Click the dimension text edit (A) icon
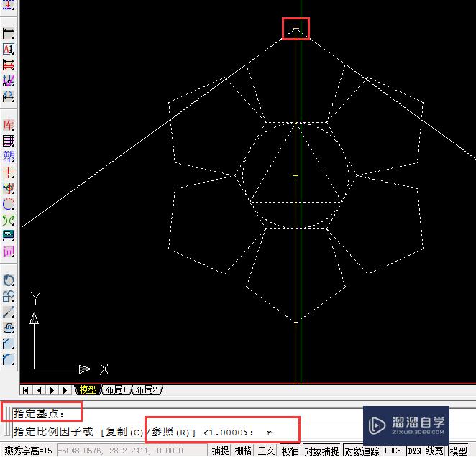The image size is (476, 457). pos(9,49)
